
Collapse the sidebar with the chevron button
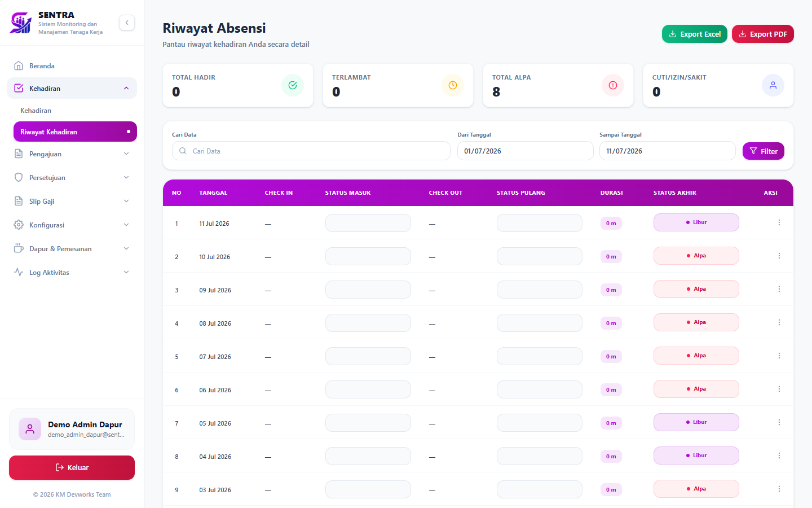[127, 23]
